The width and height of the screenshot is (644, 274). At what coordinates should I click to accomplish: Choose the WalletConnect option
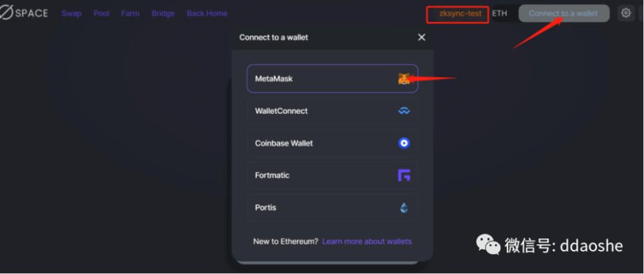[x=318, y=111]
